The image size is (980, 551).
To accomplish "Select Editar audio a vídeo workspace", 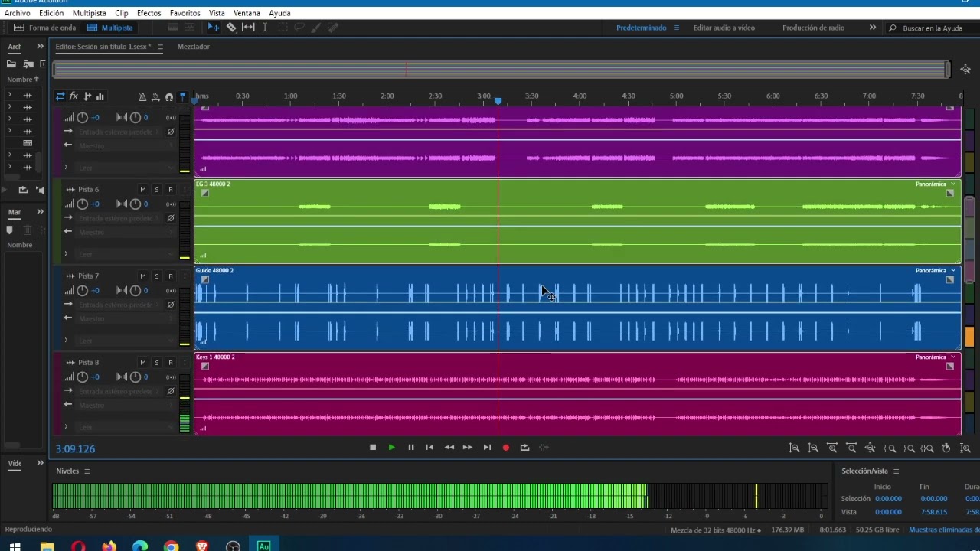I will tap(724, 28).
